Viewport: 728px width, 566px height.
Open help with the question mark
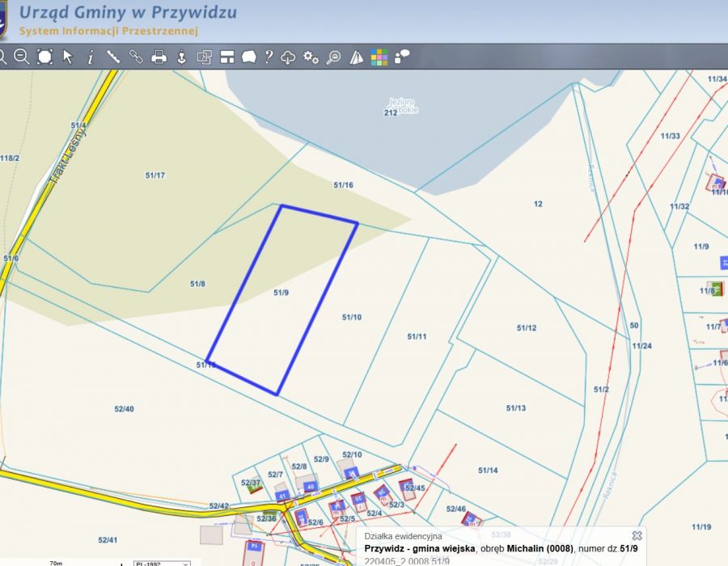pos(269,57)
